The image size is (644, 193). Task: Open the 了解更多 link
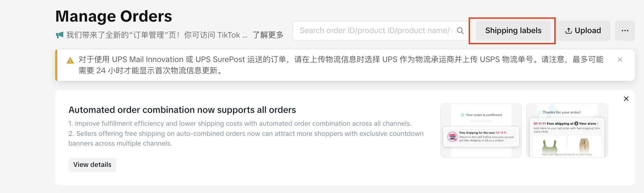click(x=268, y=35)
